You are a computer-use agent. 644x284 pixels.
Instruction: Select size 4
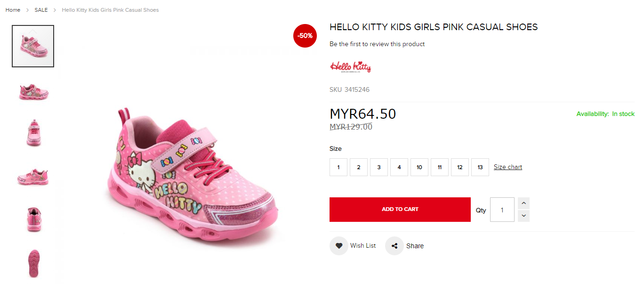pyautogui.click(x=399, y=167)
